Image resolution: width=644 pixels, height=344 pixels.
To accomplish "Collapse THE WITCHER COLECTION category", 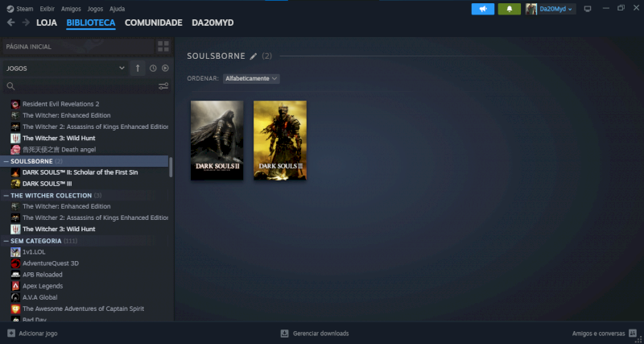I will pos(6,195).
